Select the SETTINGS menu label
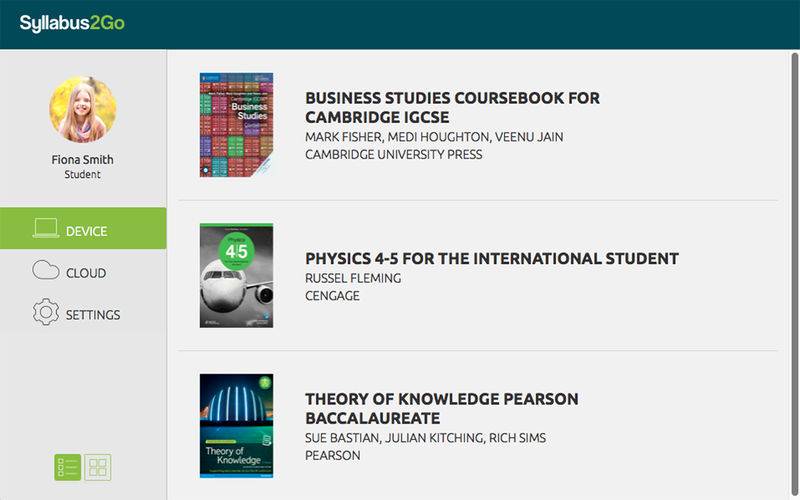Screen dimensions: 800x500 [x=93, y=314]
